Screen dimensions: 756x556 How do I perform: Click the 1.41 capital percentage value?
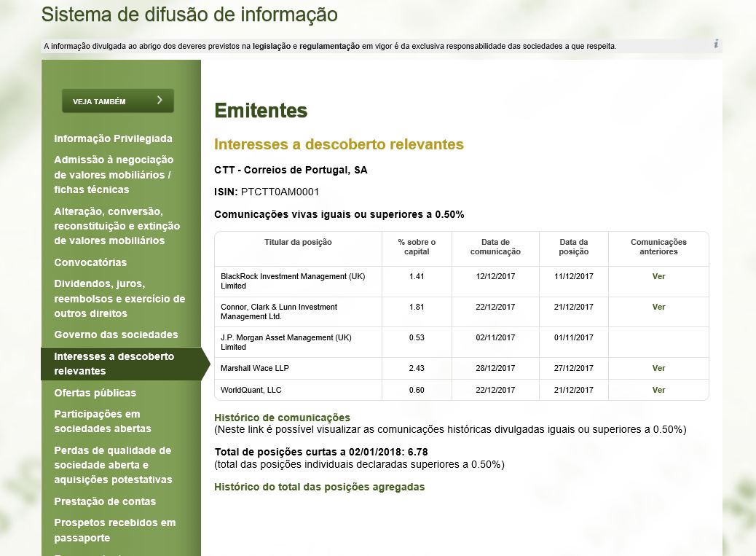pyautogui.click(x=417, y=276)
